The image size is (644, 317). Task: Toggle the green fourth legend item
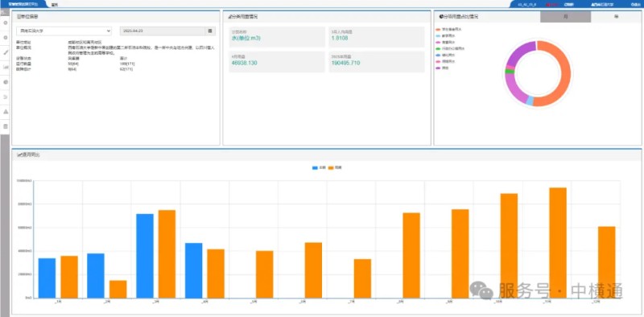(x=450, y=48)
